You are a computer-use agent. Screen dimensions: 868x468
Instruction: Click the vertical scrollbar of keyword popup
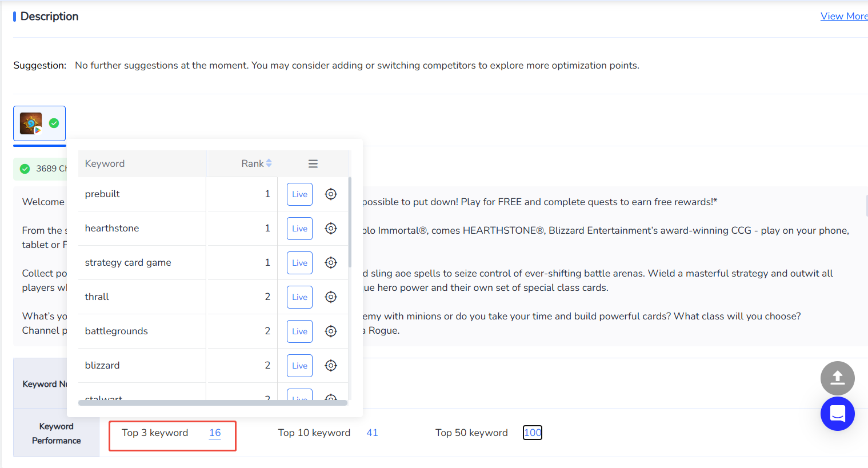coord(350,223)
